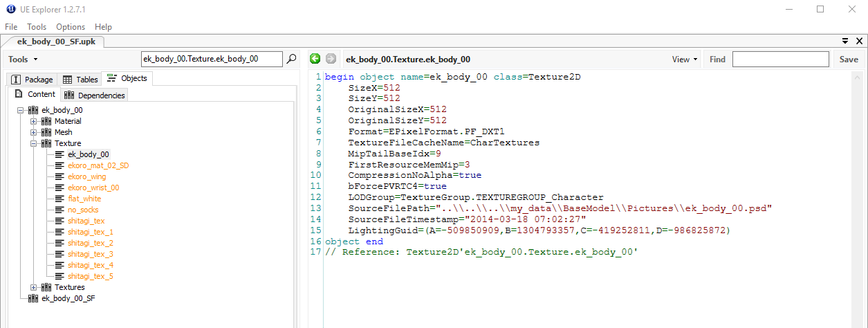Expand the Textures tree node

33,287
